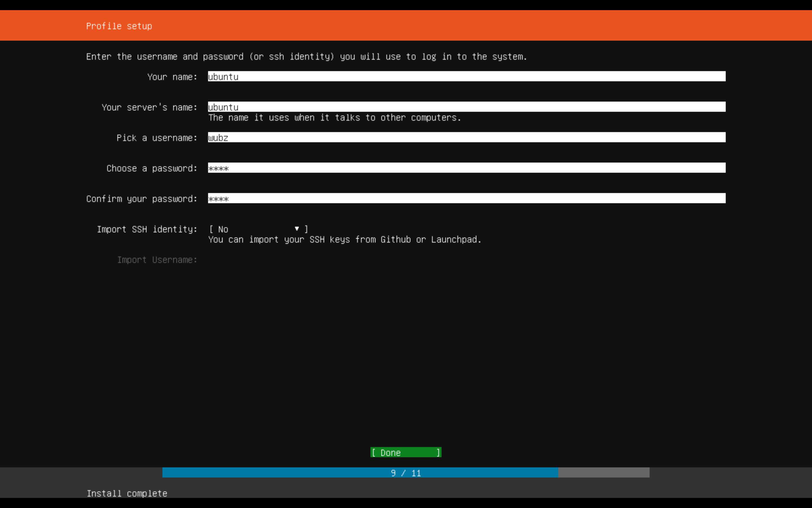Click the 'Choose a password:' label
The image size is (812, 508).
pyautogui.click(x=152, y=168)
